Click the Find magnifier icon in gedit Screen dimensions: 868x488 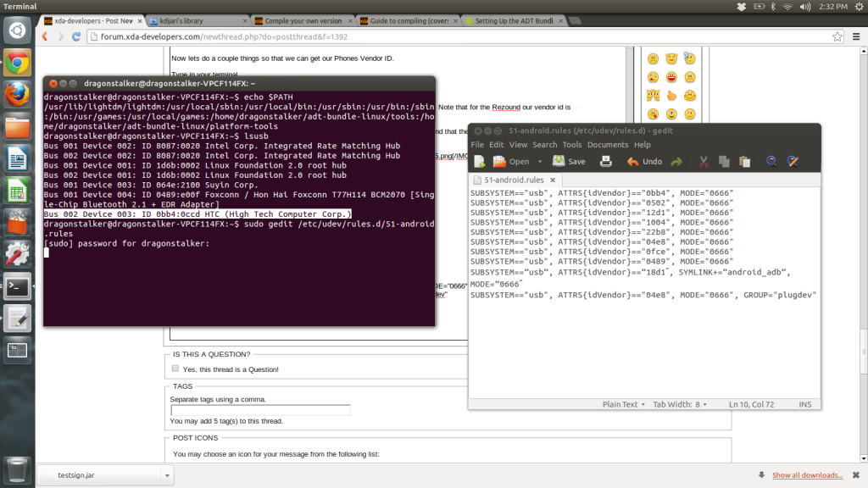tap(771, 162)
